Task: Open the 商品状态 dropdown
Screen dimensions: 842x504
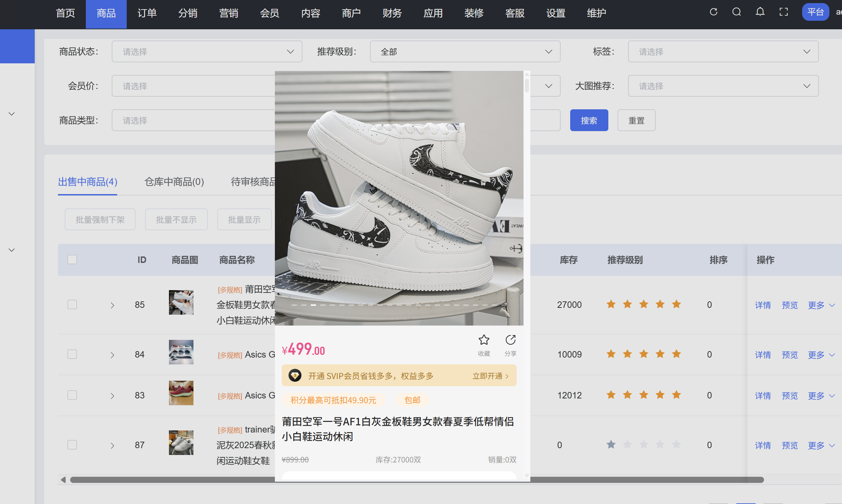Action: (207, 51)
